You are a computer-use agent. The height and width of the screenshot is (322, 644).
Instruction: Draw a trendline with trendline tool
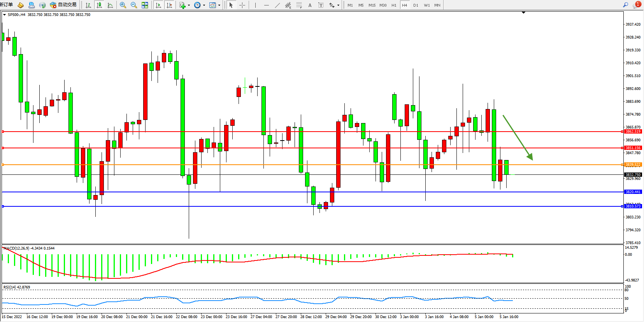tap(277, 5)
